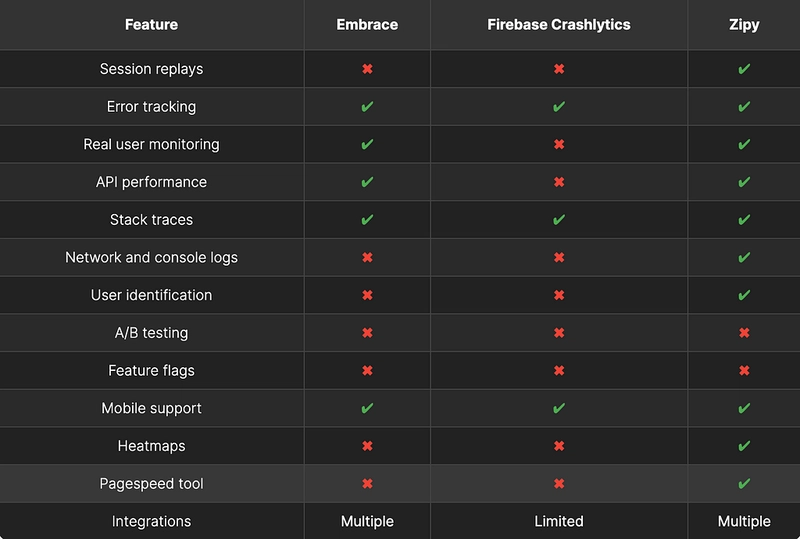
Task: Click Firebase Crashlytics' check for Stack traces
Action: point(559,220)
